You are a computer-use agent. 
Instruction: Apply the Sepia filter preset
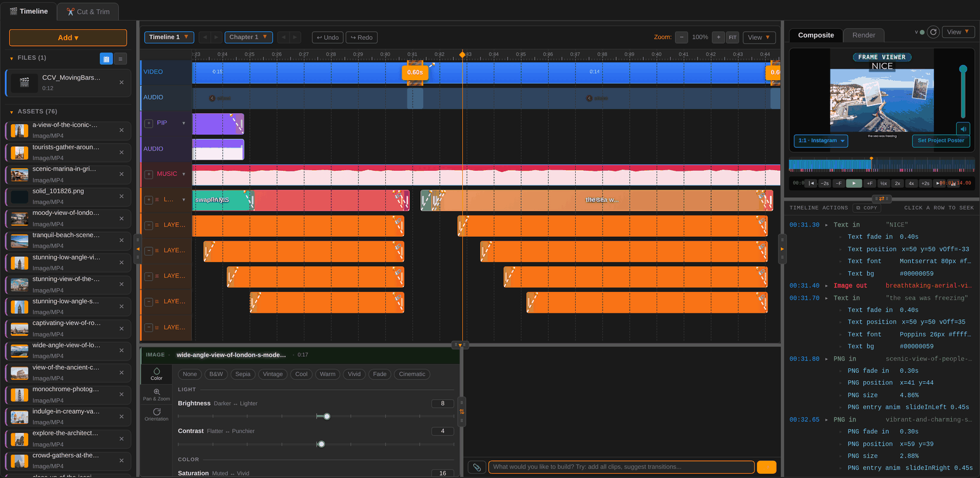pos(243,375)
